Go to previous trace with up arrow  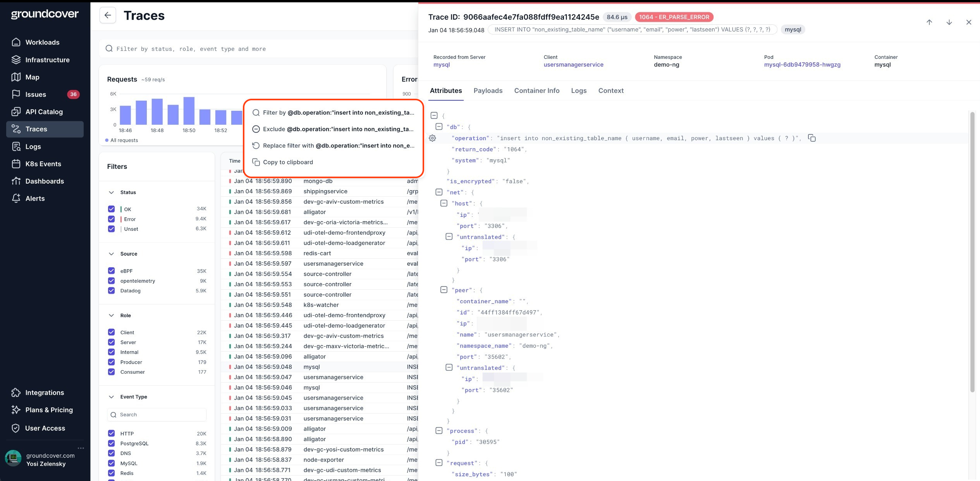click(x=929, y=22)
